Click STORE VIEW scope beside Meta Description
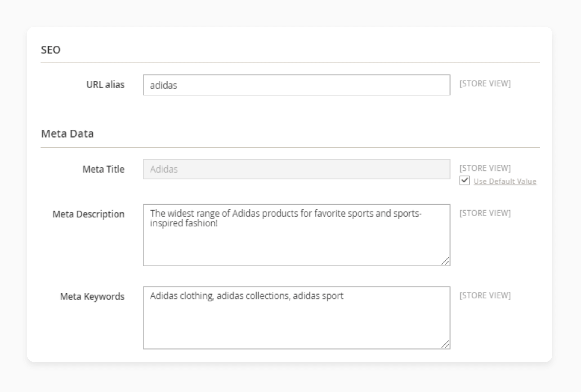Image resolution: width=581 pixels, height=392 pixels. pyautogui.click(x=485, y=213)
